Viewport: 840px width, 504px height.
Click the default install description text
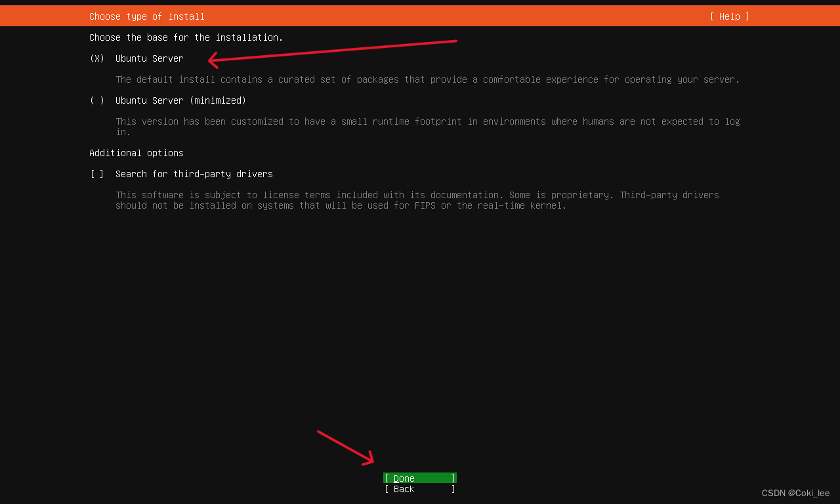(x=427, y=79)
